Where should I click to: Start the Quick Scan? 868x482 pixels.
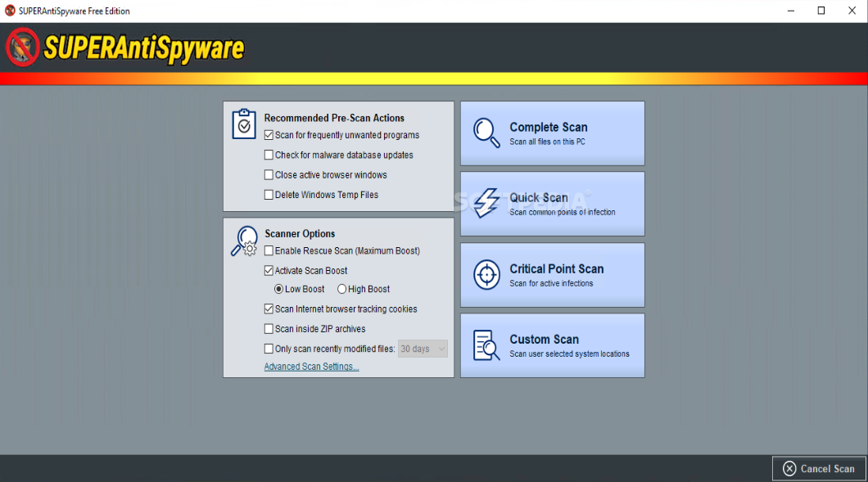coord(553,204)
